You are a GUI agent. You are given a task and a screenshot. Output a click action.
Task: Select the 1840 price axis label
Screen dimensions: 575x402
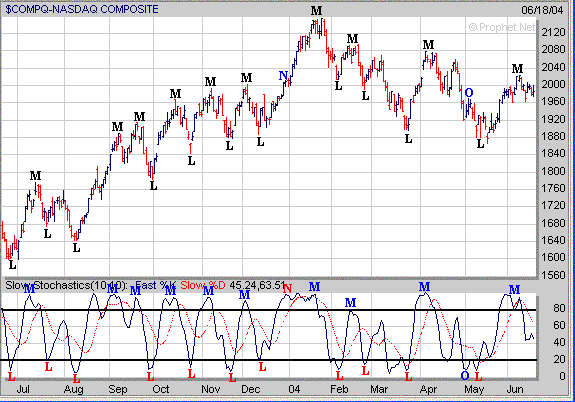pos(553,154)
